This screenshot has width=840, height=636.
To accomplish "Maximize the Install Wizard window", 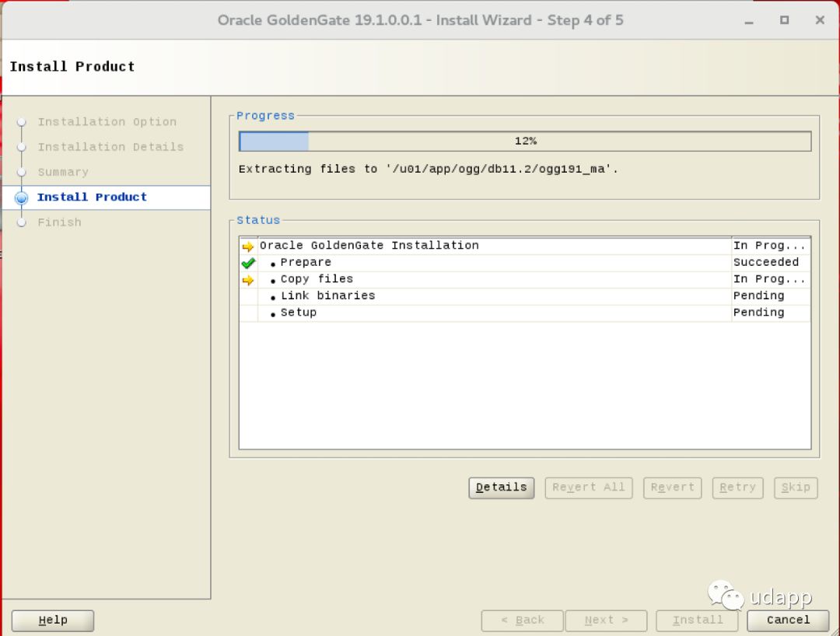I will coord(784,20).
